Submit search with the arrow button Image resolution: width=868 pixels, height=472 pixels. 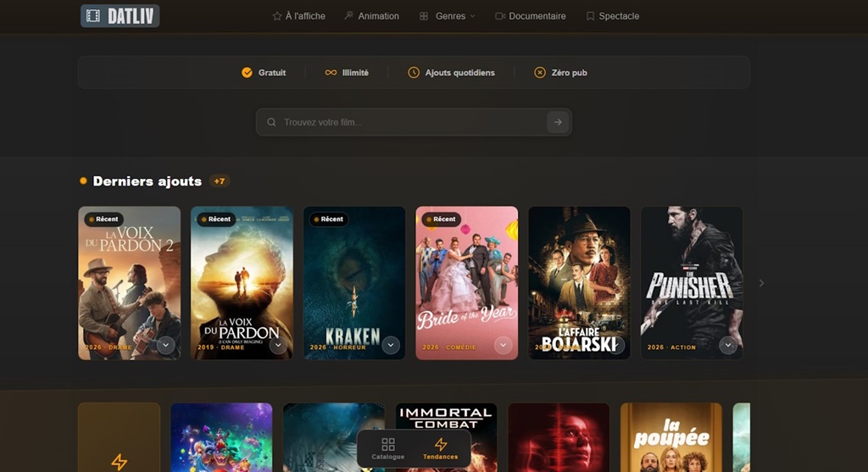pyautogui.click(x=558, y=122)
